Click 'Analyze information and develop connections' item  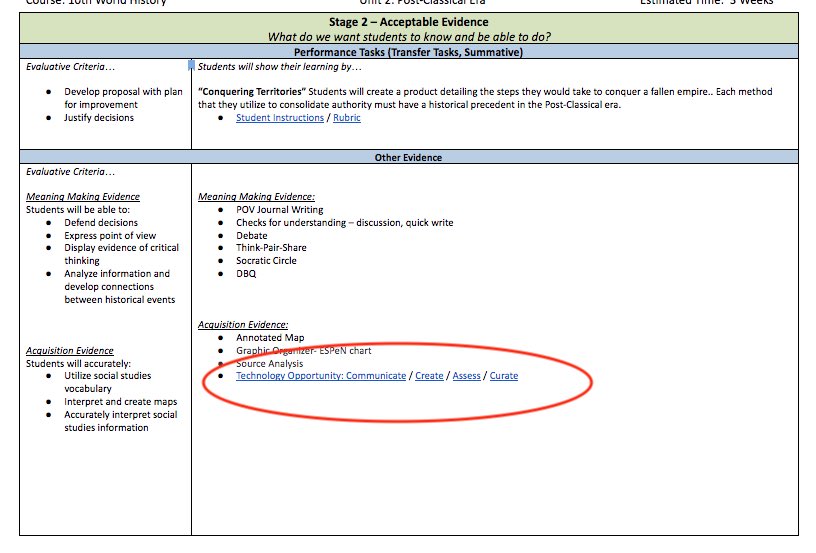point(120,286)
